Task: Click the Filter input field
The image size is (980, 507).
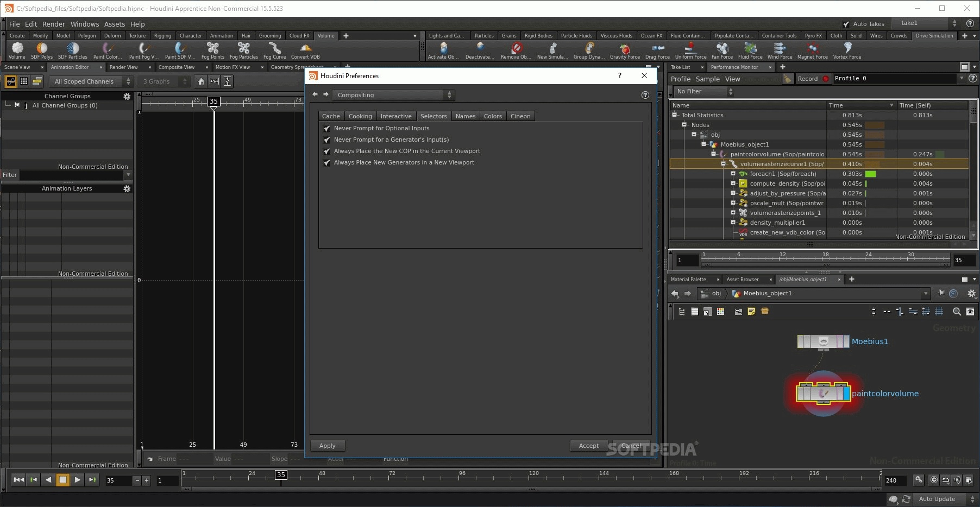Action: [72, 175]
